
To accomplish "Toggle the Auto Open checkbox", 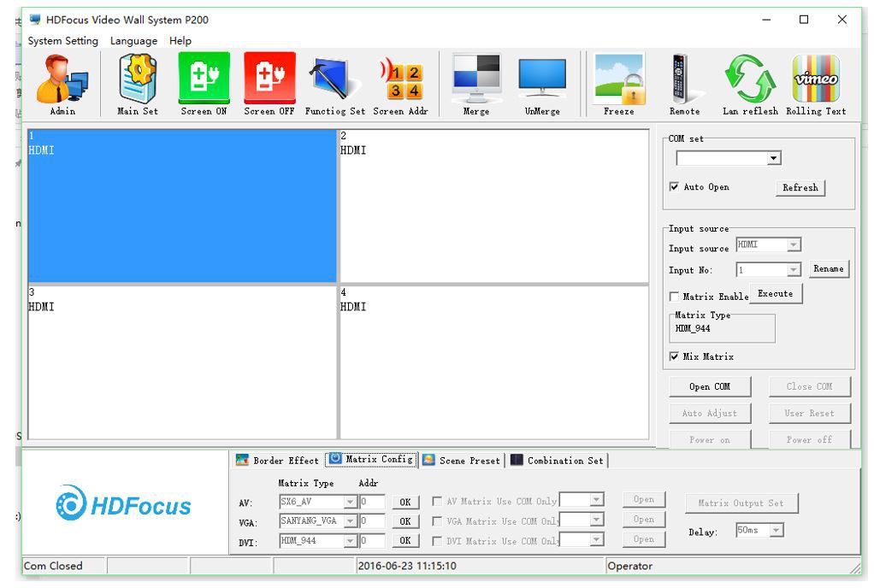I will tap(675, 186).
